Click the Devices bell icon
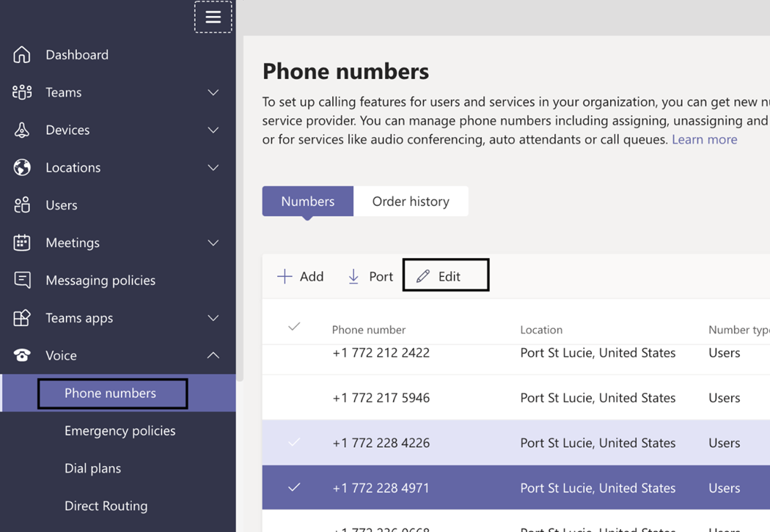This screenshot has width=770, height=532. (22, 130)
